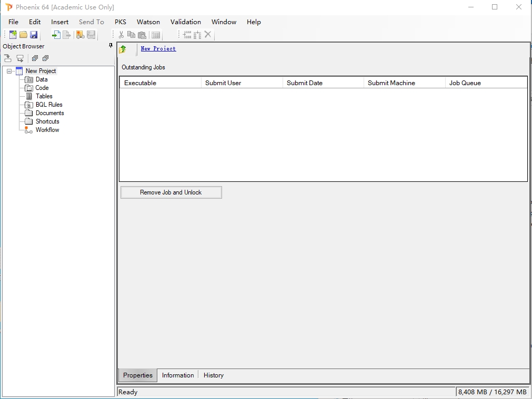Viewport: 532px width, 399px height.
Task: Click the orange workflow template toolbar icon
Action: click(81, 35)
